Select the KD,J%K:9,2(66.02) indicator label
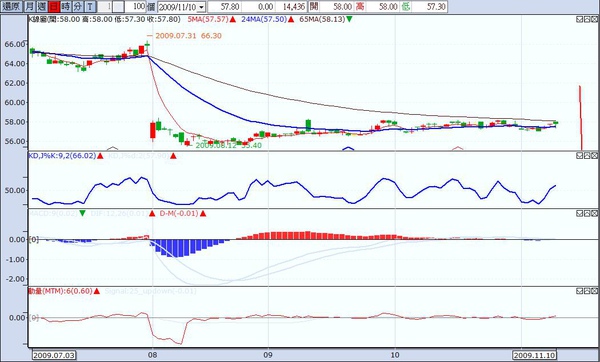Image resolution: width=600 pixels, height=362 pixels. tap(62, 156)
